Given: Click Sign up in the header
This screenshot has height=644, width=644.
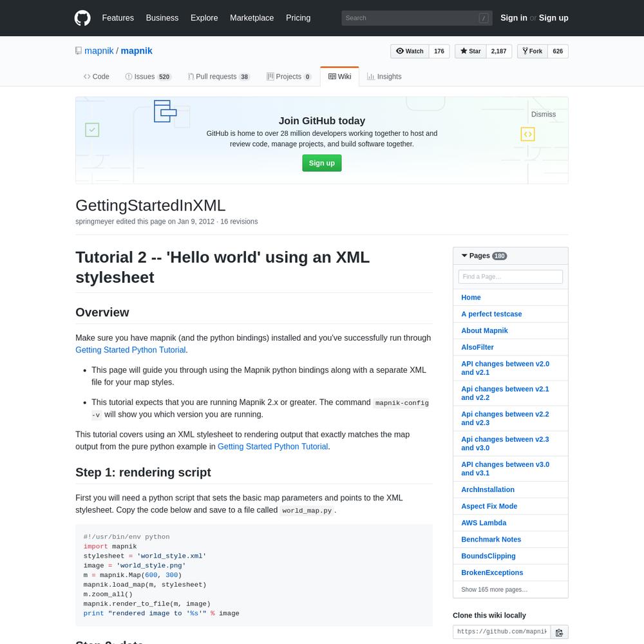Looking at the screenshot, I should (x=554, y=18).
